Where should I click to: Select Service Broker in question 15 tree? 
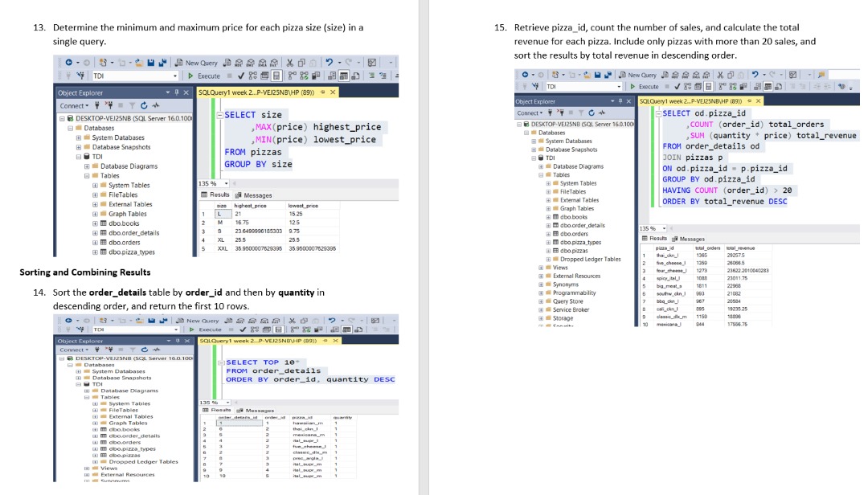point(571,309)
